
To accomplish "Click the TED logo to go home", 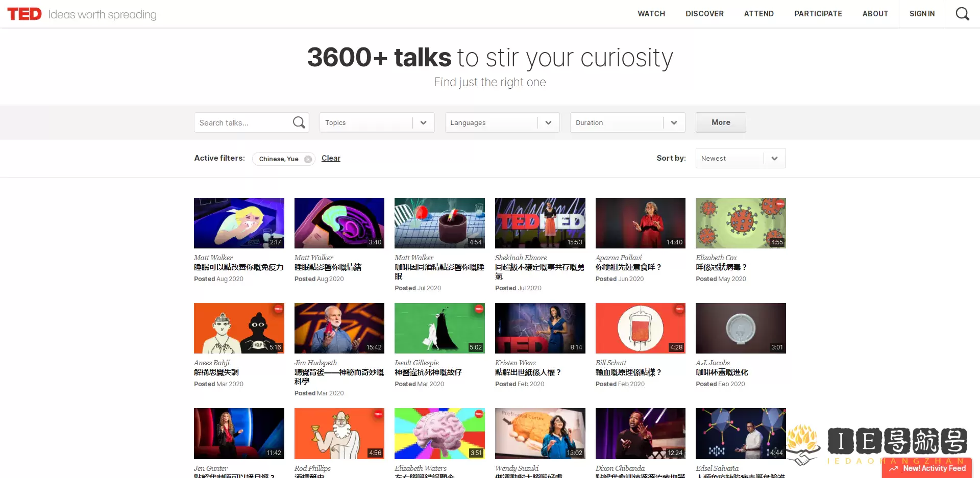I will pos(25,14).
